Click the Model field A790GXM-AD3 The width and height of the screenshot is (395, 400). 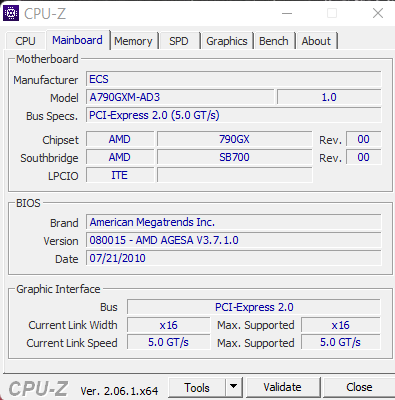click(180, 97)
